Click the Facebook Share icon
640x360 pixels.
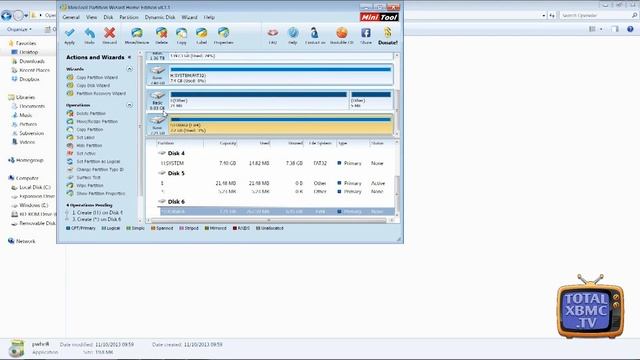(x=366, y=33)
